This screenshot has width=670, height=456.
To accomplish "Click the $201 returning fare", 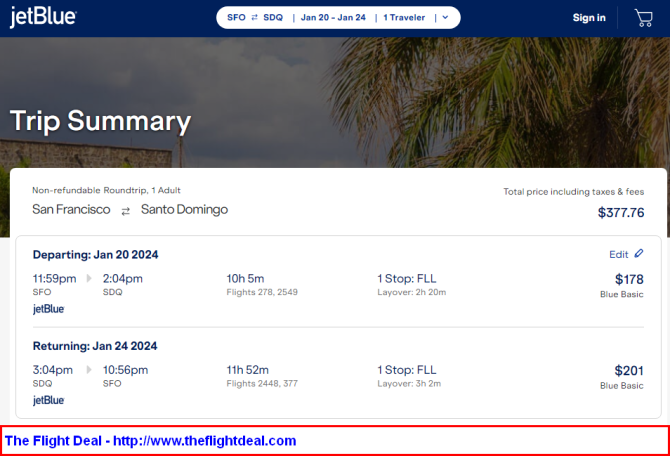I will coord(629,371).
